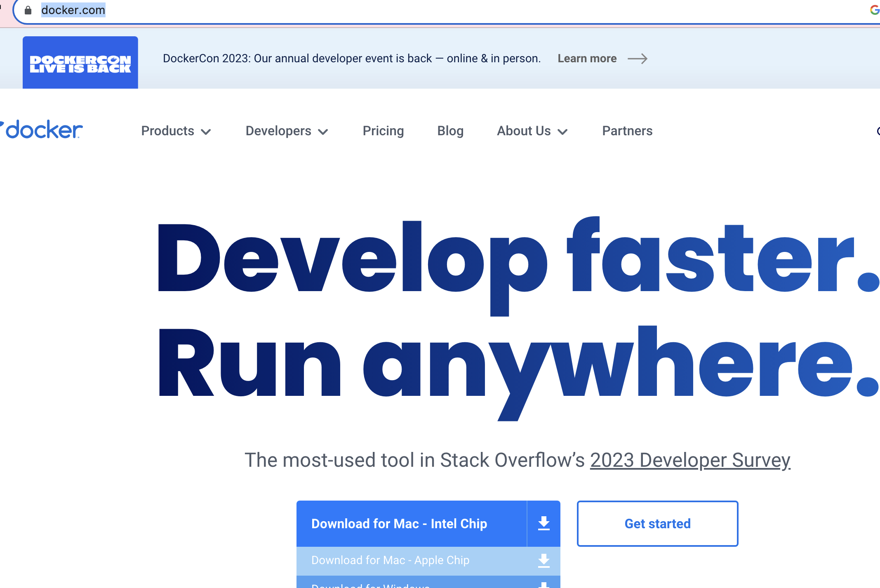Click the Windows download arrow icon

[544, 585]
